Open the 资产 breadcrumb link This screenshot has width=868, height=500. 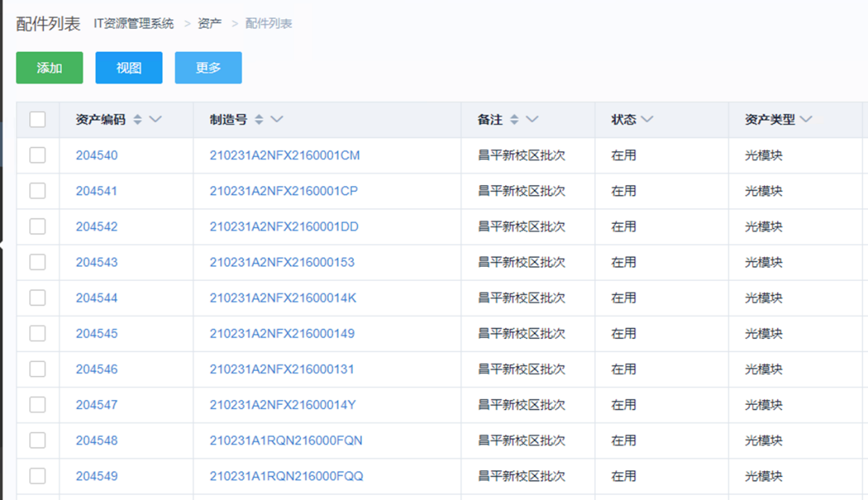(x=210, y=24)
